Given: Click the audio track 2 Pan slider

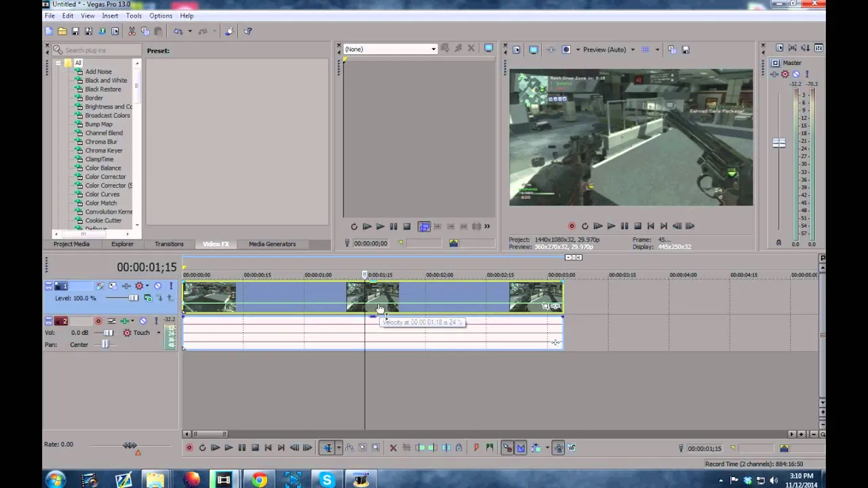Looking at the screenshot, I should point(104,344).
